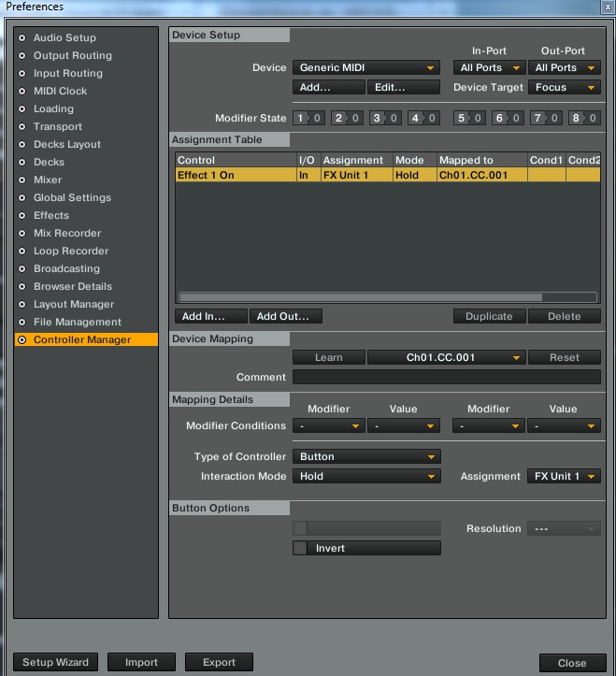Screen dimensions: 616x676
Task: Click Modifier State 8 indicator
Action: click(x=584, y=118)
